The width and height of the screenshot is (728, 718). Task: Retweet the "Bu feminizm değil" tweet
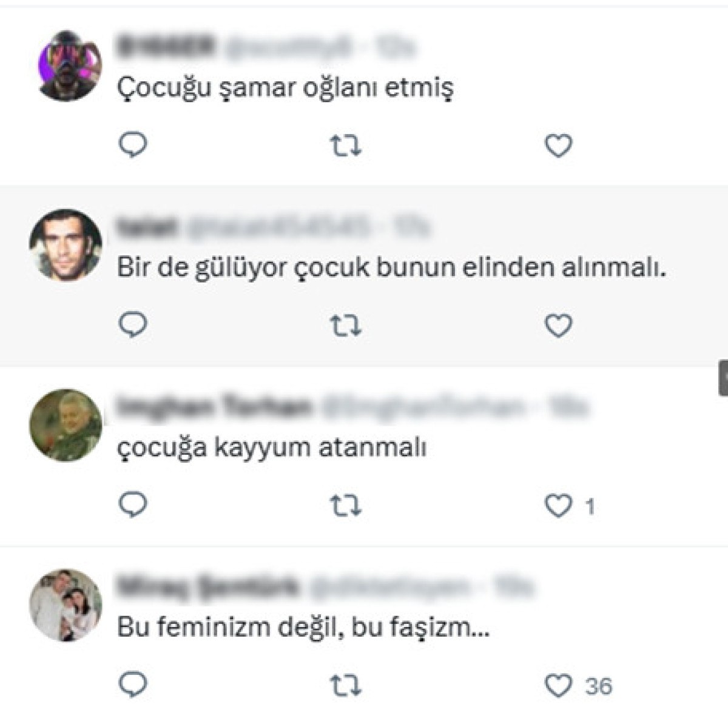click(346, 685)
